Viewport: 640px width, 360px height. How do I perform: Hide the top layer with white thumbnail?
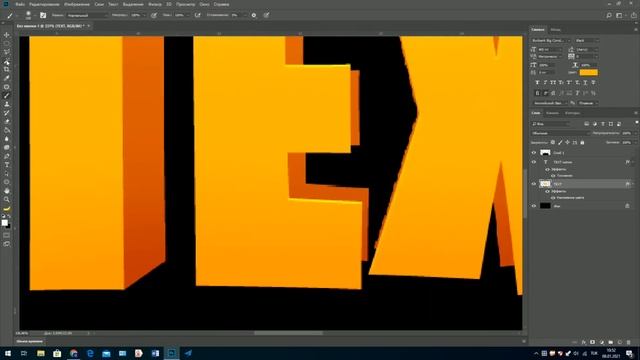pos(533,153)
